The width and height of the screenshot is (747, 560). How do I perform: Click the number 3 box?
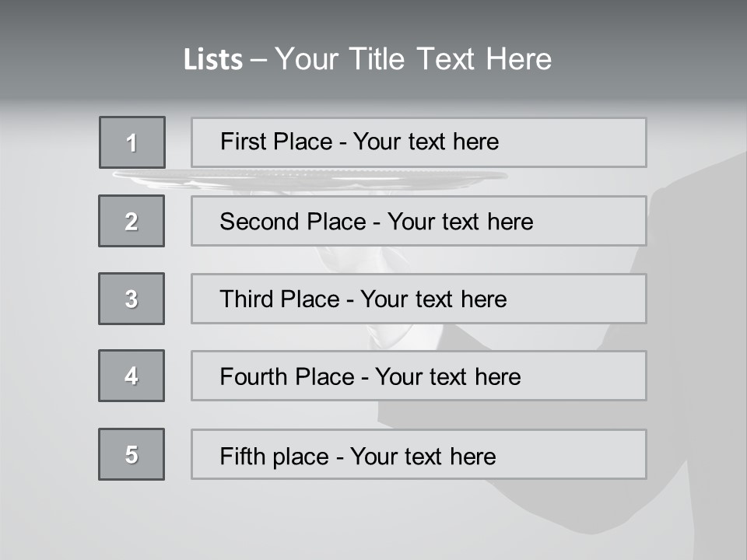[x=132, y=299]
